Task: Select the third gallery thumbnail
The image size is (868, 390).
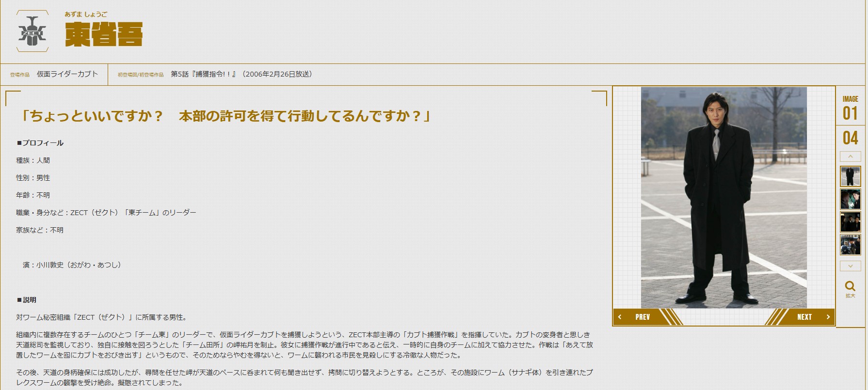Action: [x=850, y=222]
